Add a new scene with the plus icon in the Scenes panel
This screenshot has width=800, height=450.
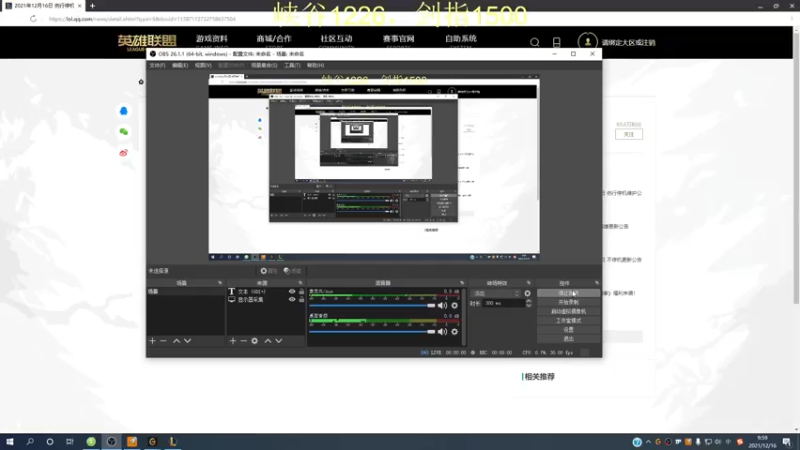click(x=152, y=341)
